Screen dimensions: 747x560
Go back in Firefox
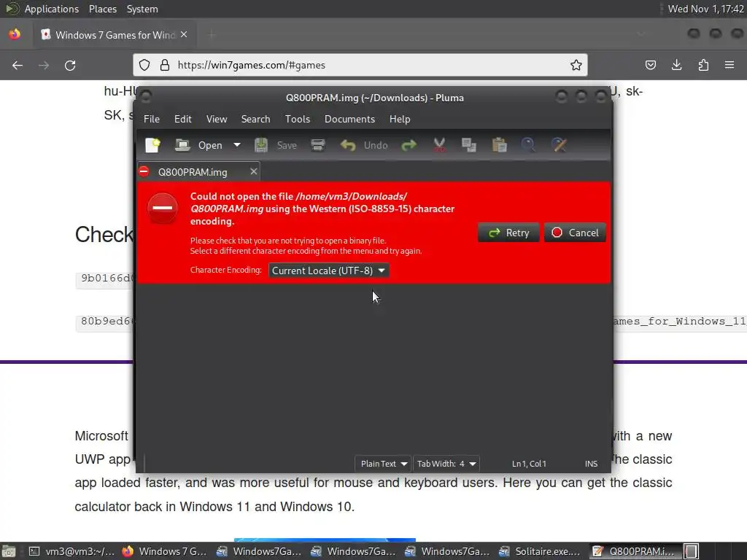(x=18, y=65)
